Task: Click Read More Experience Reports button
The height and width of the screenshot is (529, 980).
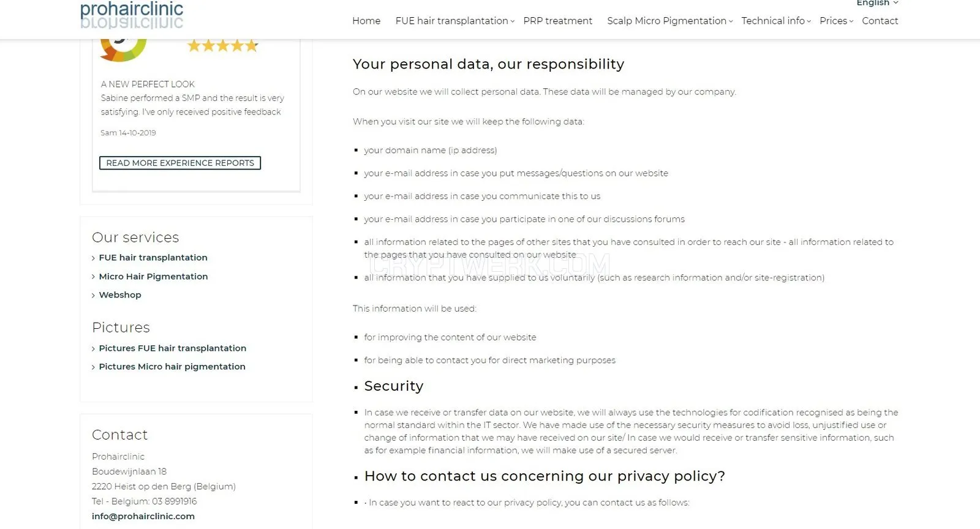Action: [x=180, y=163]
